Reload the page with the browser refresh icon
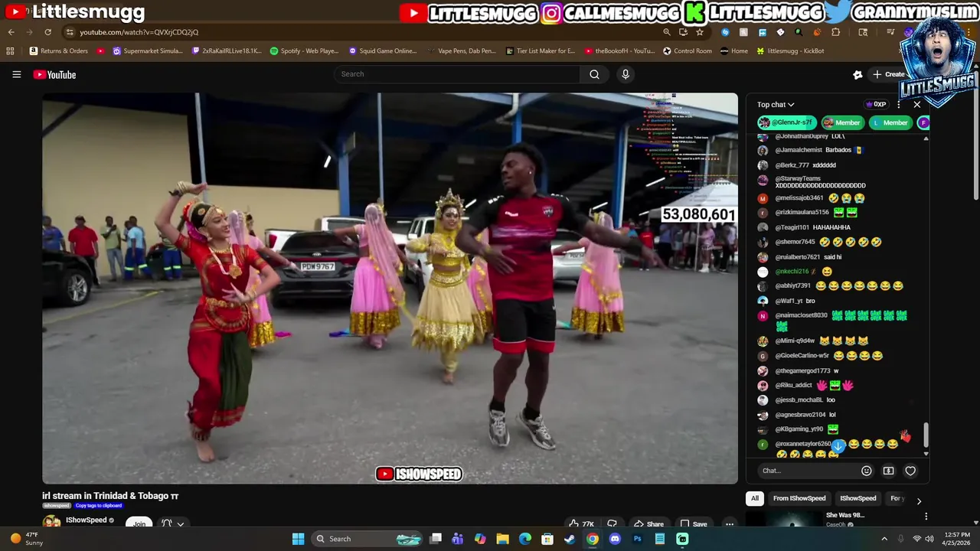Screen dimensions: 980x551 coord(47,32)
